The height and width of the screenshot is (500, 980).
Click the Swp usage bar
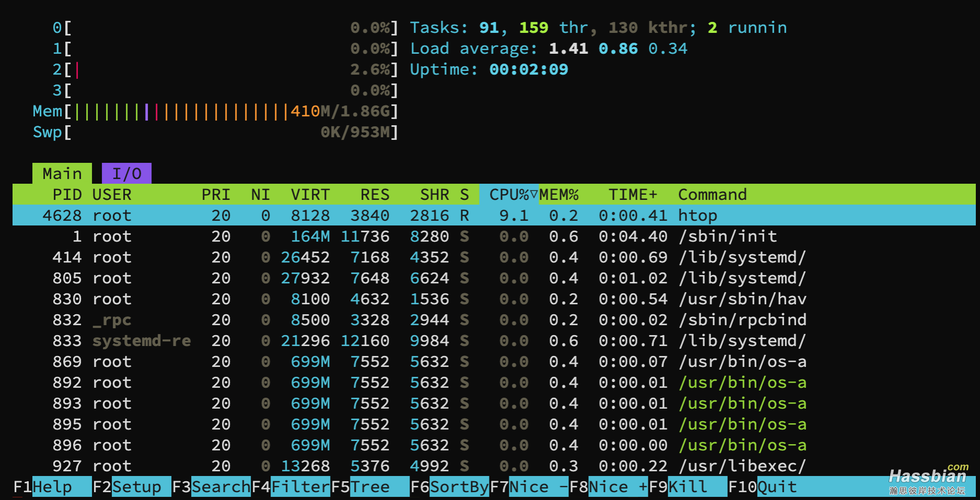coord(215,132)
